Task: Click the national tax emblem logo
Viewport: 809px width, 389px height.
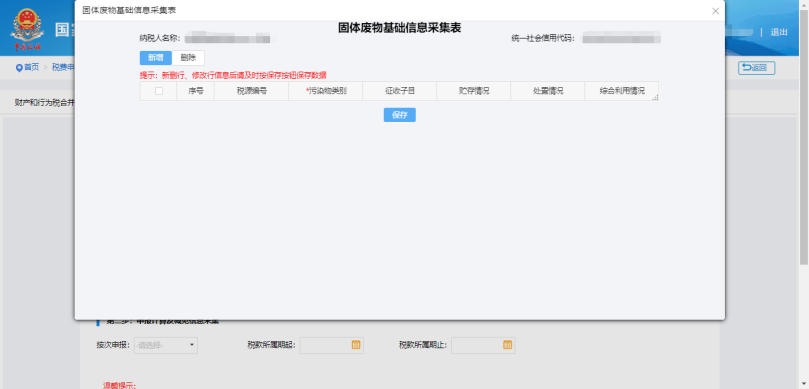Action: [x=27, y=28]
